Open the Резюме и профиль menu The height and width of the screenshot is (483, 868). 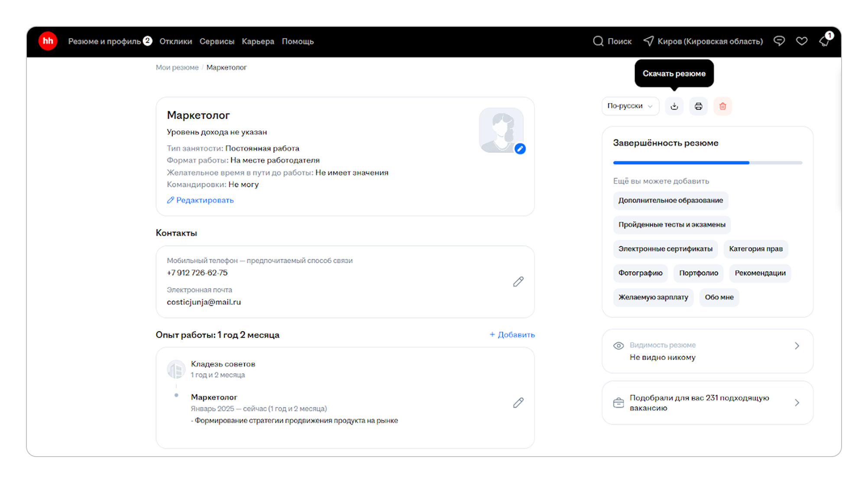click(104, 42)
